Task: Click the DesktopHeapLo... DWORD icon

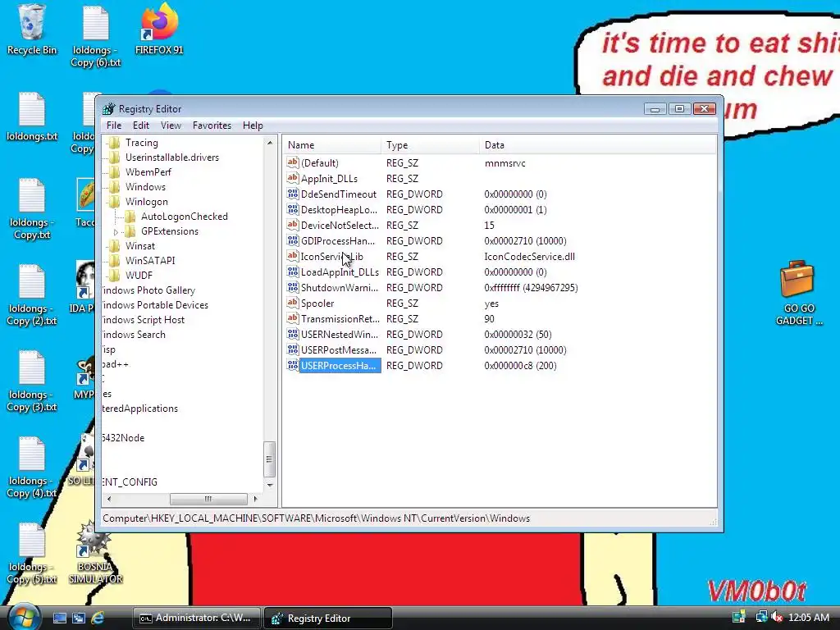Action: [293, 209]
